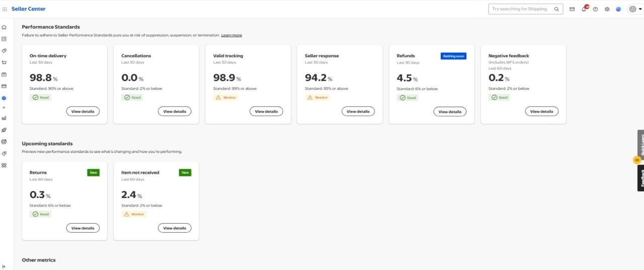
Task: Open the list document icon in sidebar
Action: click(4, 39)
